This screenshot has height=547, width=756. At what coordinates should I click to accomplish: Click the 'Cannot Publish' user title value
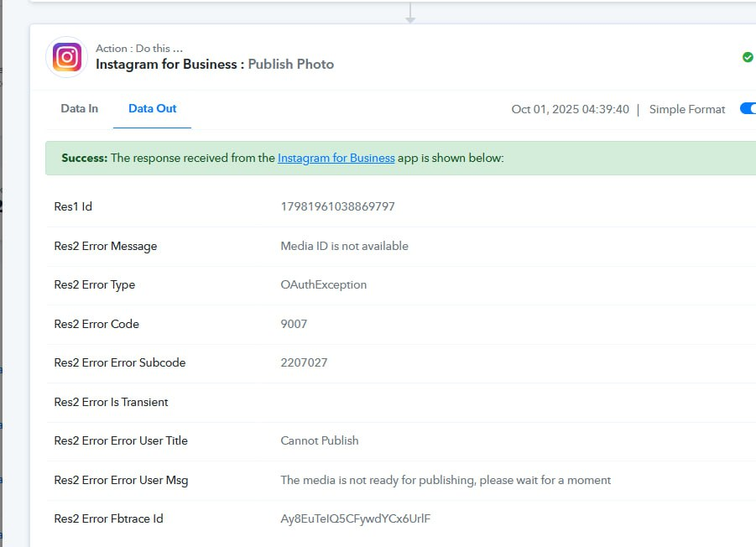pos(319,440)
